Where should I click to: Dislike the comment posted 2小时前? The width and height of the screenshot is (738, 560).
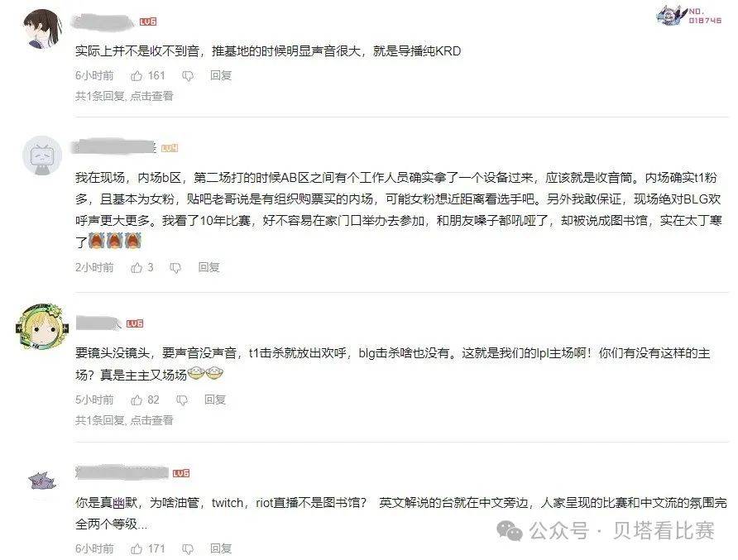(175, 268)
